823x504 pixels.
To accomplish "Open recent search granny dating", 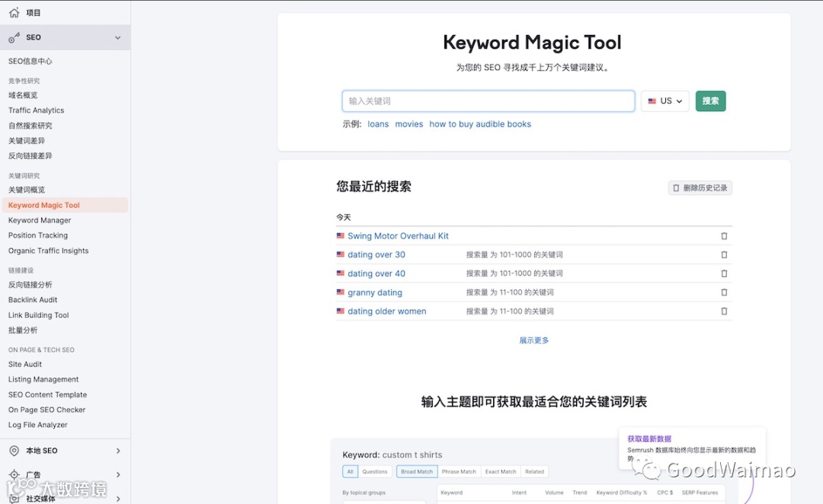I will click(x=375, y=292).
